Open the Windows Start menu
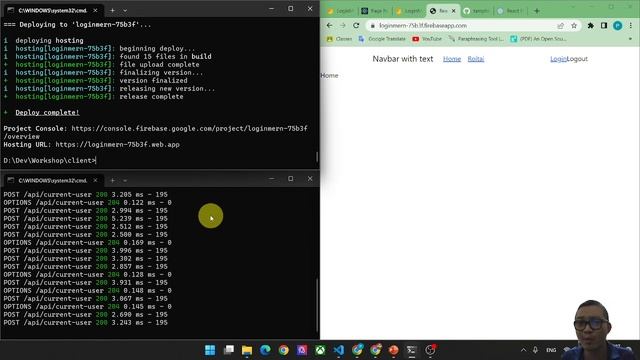Image resolution: width=640 pixels, height=360 pixels. point(210,350)
